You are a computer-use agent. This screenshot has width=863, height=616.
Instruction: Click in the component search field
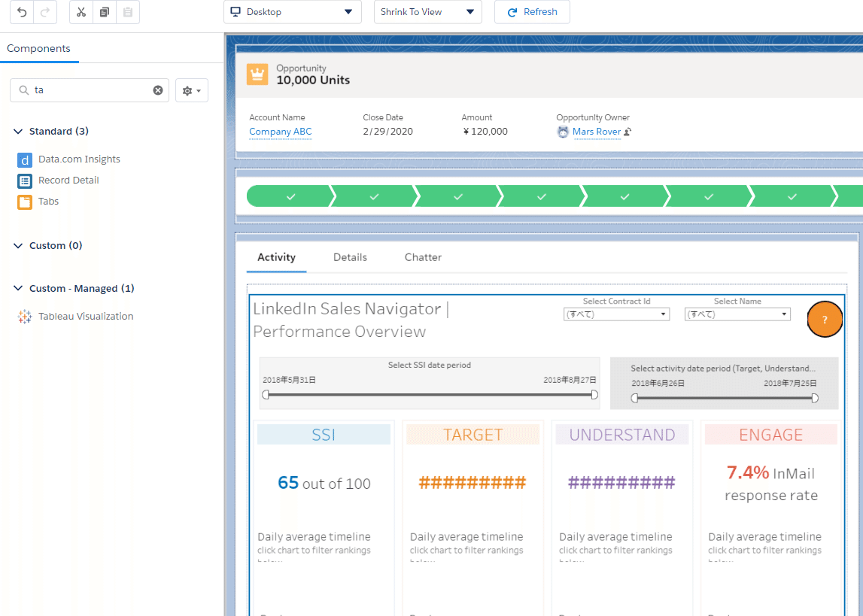pyautogui.click(x=91, y=90)
